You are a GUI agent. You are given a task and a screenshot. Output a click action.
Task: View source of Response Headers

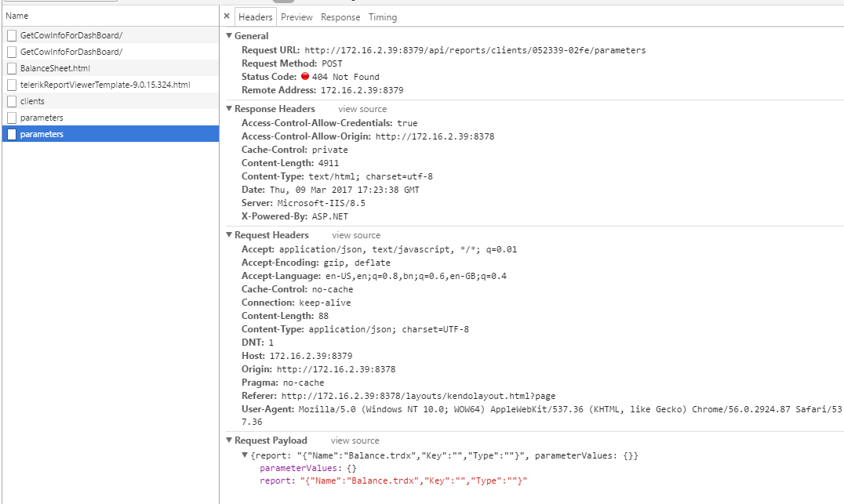362,109
